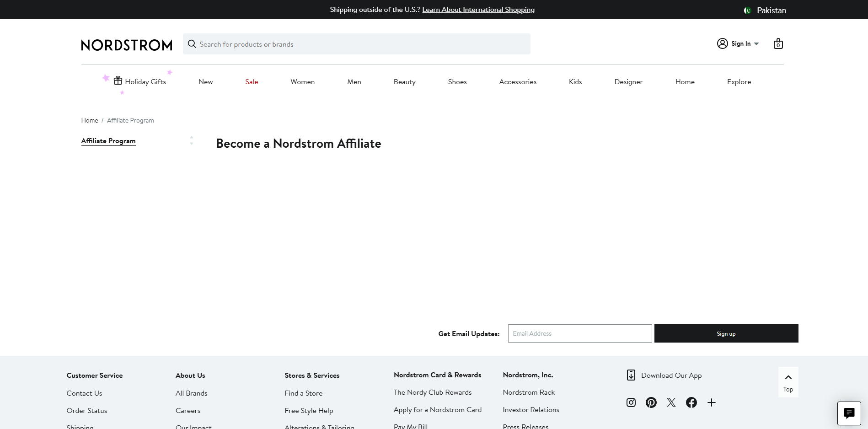Open the Holiday Gifts menu
868x429 pixels.
coord(140,82)
